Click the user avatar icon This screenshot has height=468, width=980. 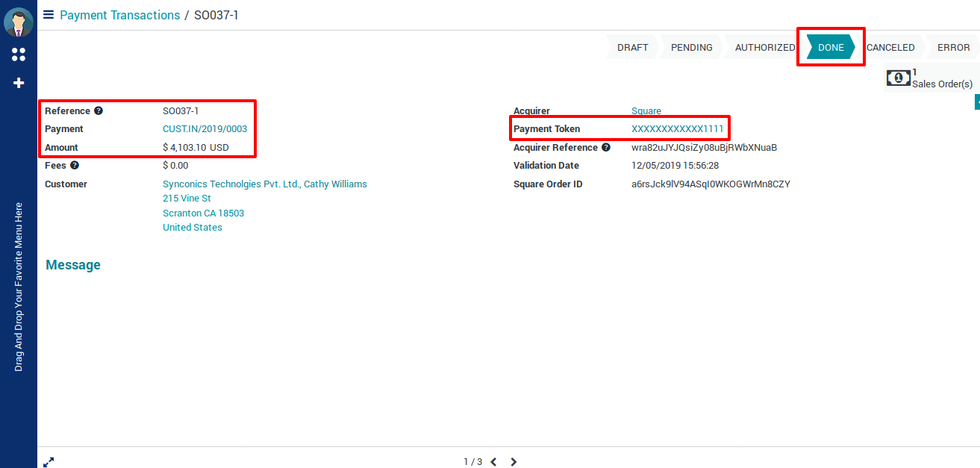[x=19, y=22]
